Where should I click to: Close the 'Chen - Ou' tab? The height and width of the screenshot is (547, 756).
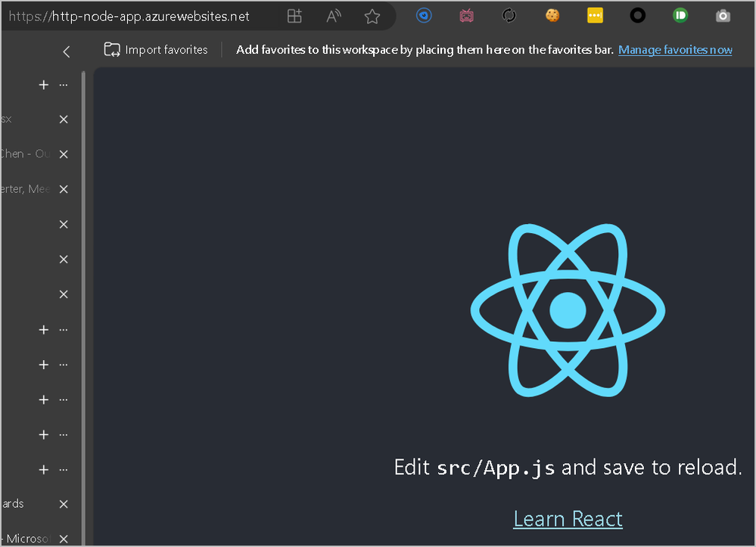click(64, 154)
